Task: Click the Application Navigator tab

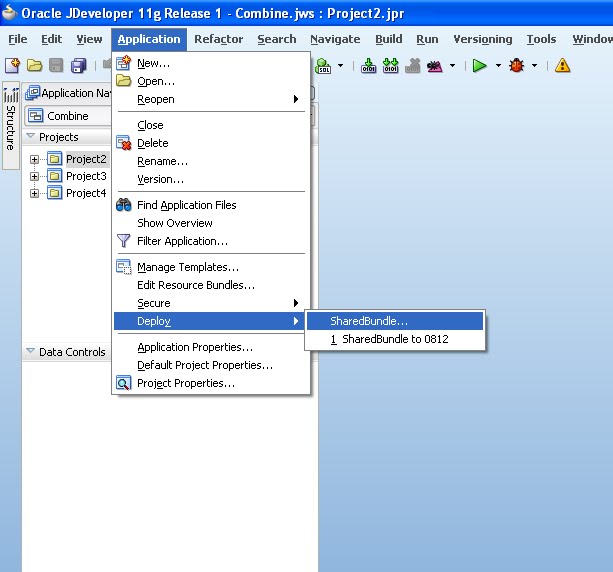Action: click(x=68, y=93)
